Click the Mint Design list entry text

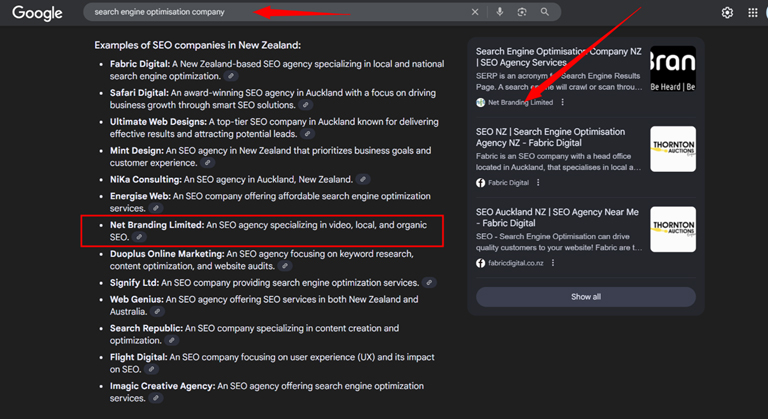[x=270, y=157]
